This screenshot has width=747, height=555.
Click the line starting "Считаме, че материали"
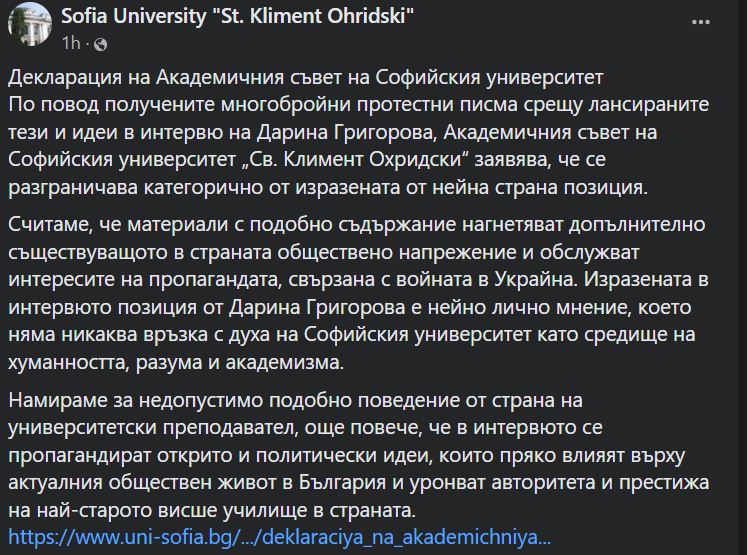[357, 224]
